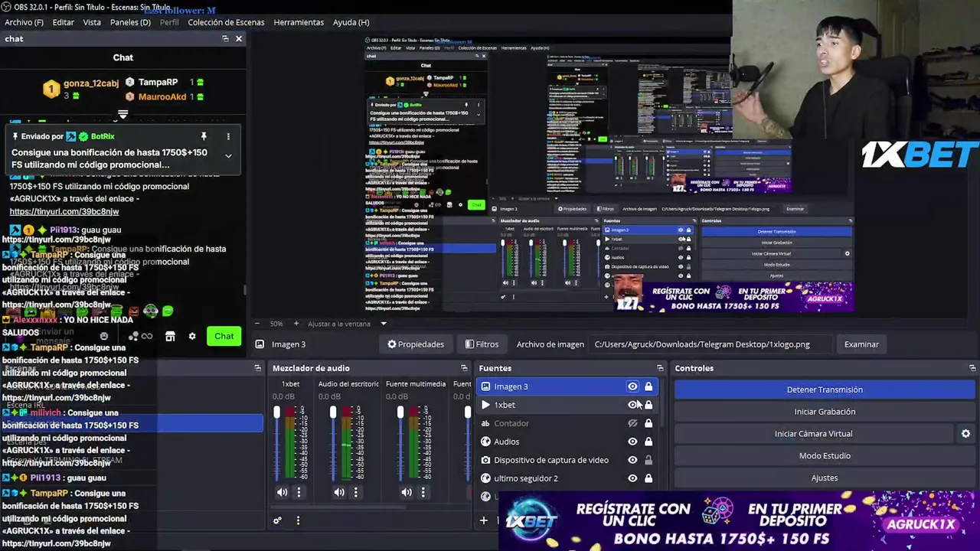Pop out the Controles dock

point(972,368)
